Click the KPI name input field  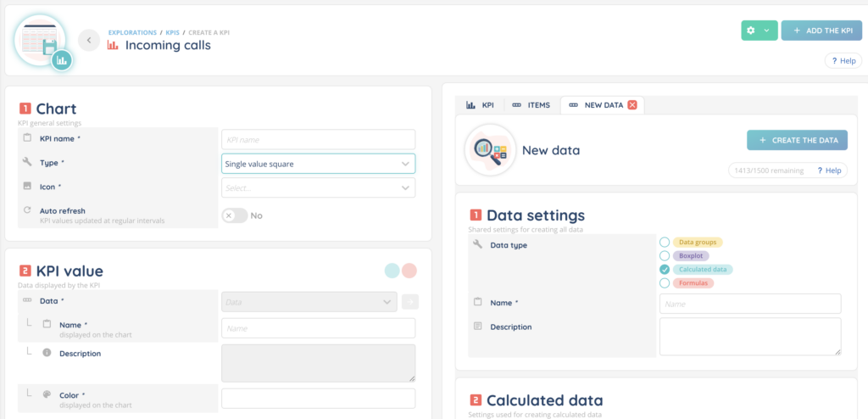pos(318,139)
